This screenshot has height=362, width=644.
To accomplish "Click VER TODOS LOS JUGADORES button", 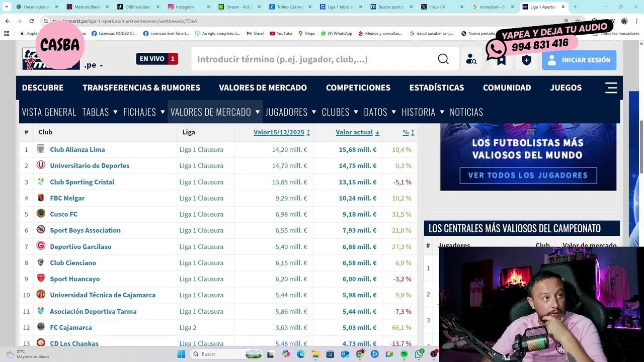I will 528,175.
